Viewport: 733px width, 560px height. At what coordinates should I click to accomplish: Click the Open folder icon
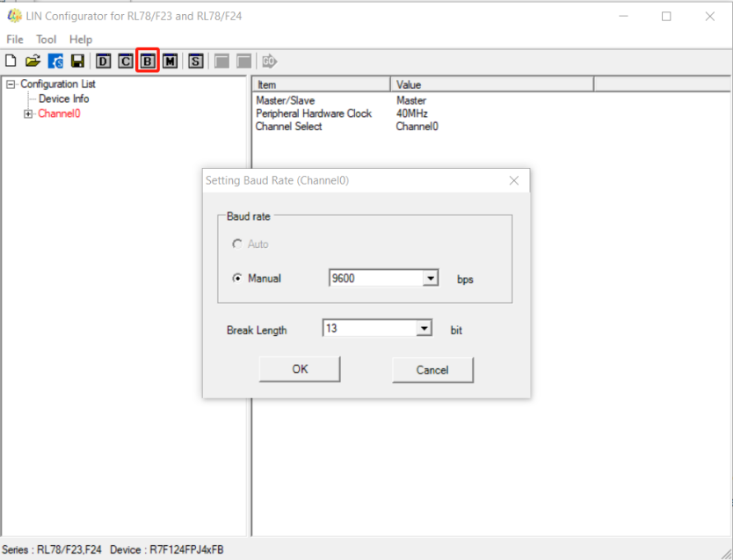click(x=33, y=62)
